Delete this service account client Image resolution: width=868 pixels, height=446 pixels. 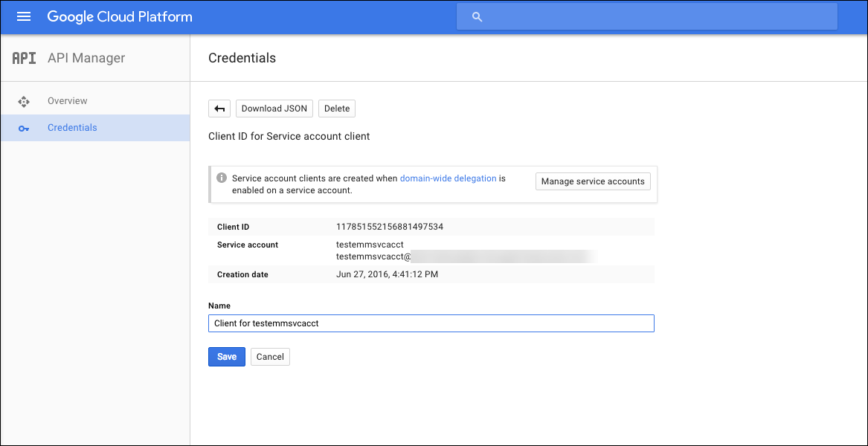point(337,109)
